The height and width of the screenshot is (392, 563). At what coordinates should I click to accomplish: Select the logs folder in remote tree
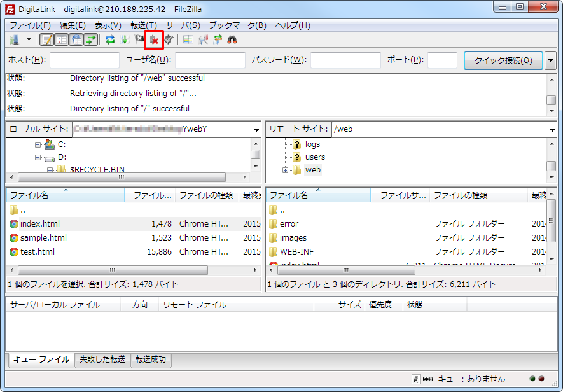pos(312,144)
